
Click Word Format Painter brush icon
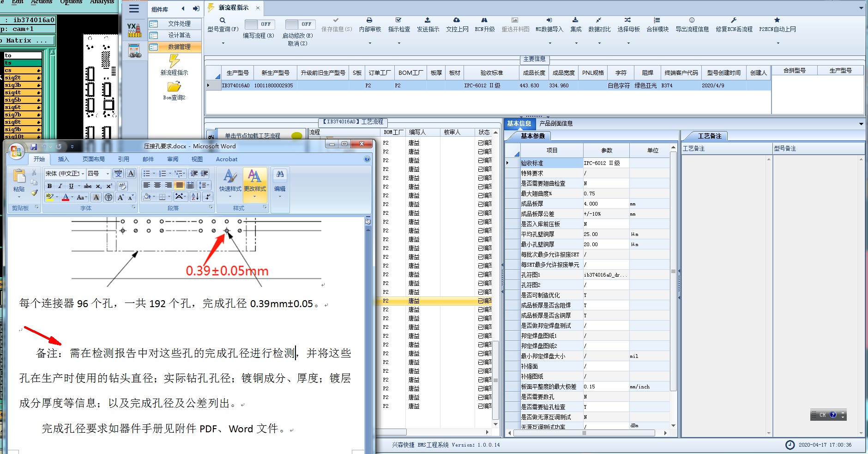coord(34,193)
